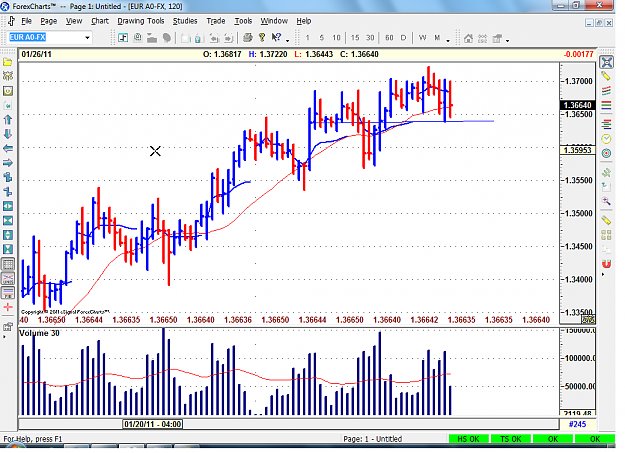The width and height of the screenshot is (625, 453).
Task: Click the 01/20/11 - 04:00 time marker
Action: 153,424
